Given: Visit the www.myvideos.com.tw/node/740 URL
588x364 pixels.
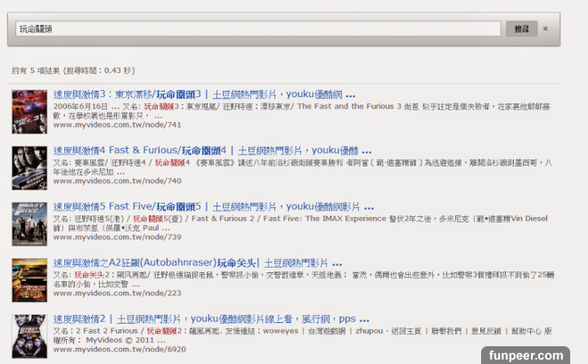Looking at the screenshot, I should 110,181.
